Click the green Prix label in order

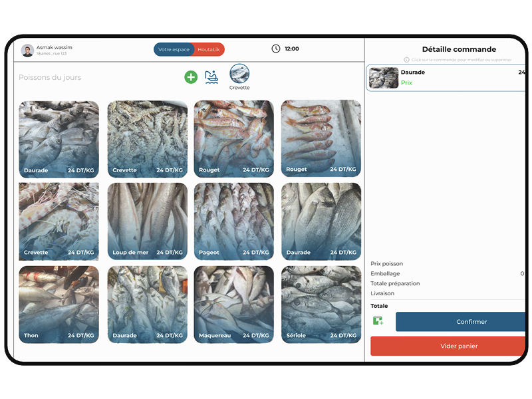click(x=406, y=83)
